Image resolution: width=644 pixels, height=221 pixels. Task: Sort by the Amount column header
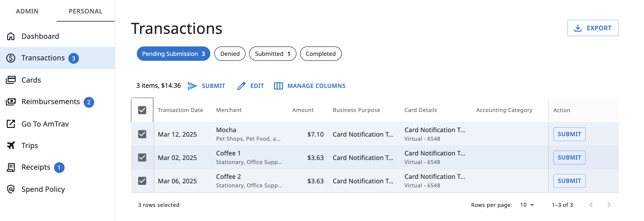point(303,110)
